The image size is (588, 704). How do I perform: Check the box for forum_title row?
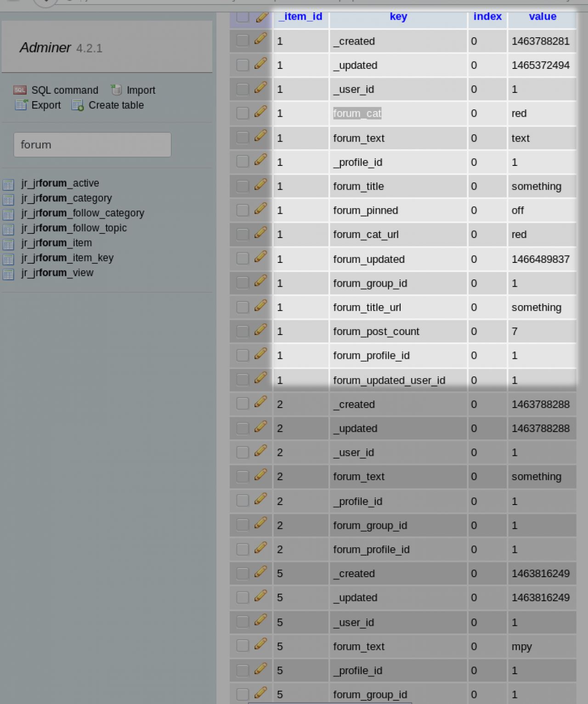(x=243, y=186)
